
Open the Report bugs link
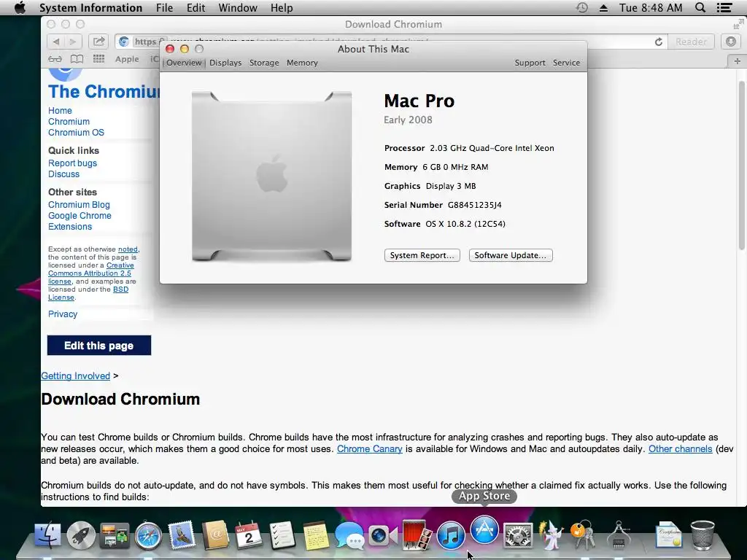[x=72, y=163]
